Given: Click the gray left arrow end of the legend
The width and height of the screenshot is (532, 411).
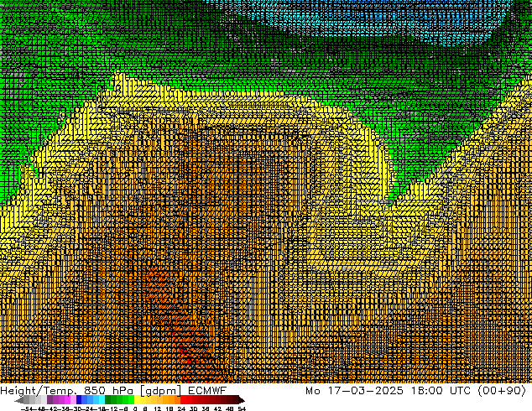Looking at the screenshot, I should point(19,400).
